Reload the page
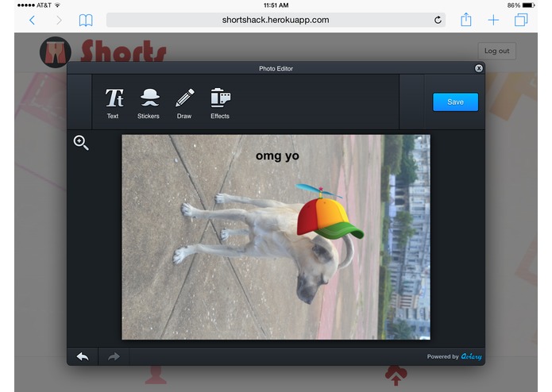 438,20
